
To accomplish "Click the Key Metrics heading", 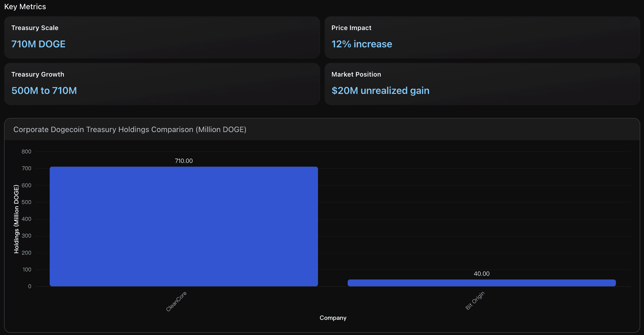I will 25,6.
